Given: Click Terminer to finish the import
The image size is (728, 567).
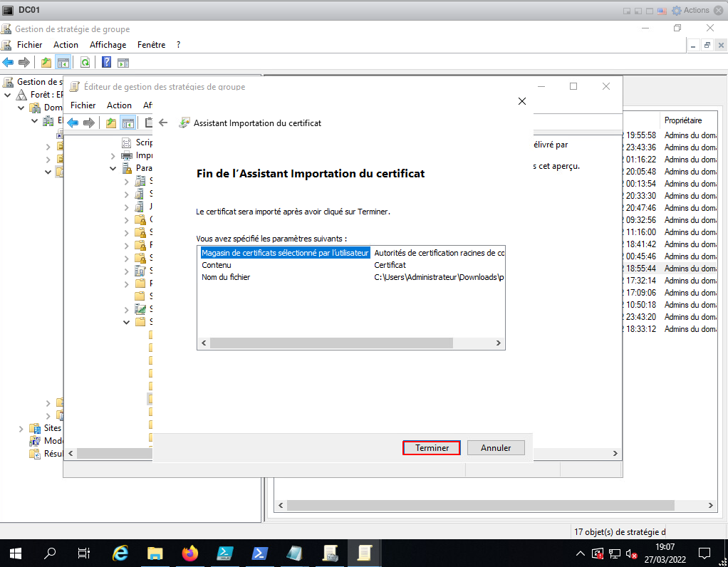Looking at the screenshot, I should pos(432,448).
